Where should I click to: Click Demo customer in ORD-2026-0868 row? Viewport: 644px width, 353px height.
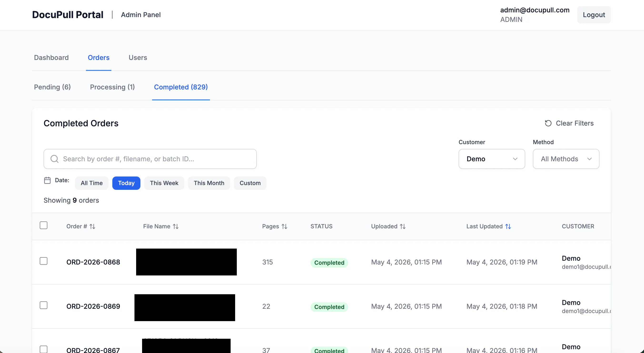point(571,258)
